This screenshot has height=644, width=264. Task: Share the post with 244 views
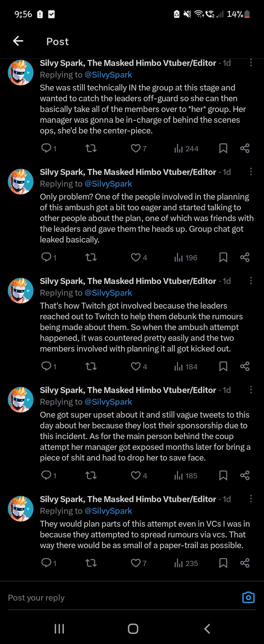(x=245, y=148)
